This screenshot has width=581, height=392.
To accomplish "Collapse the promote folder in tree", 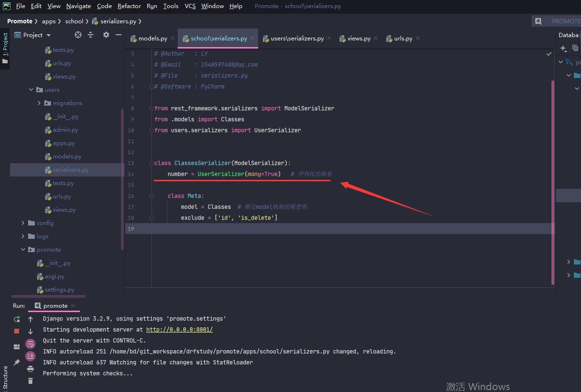I will pyautogui.click(x=23, y=250).
